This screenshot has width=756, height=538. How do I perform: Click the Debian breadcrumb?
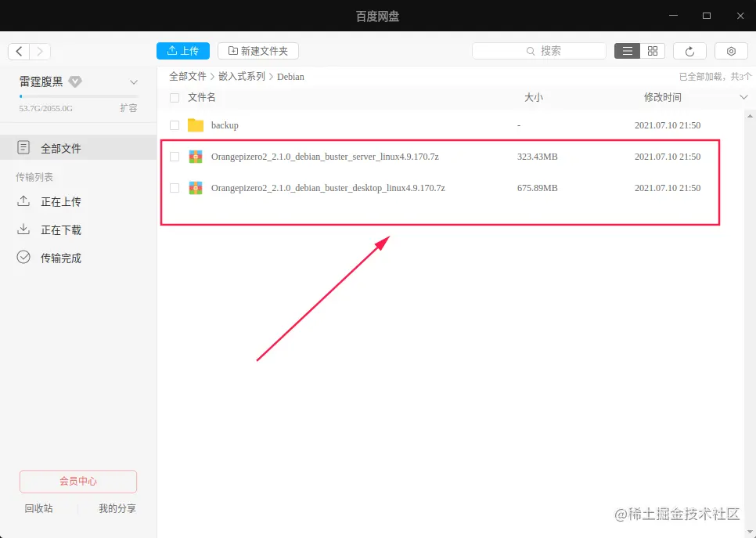290,77
